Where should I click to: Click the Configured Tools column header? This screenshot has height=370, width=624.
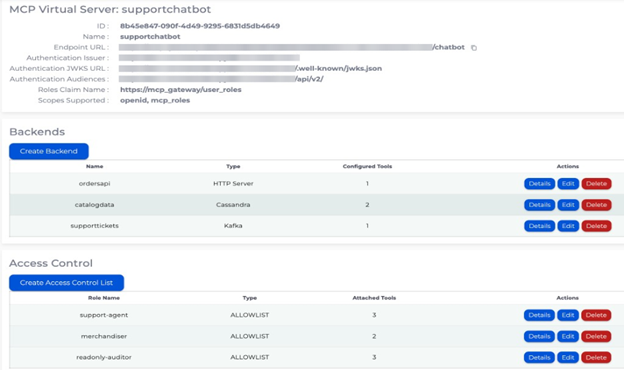[367, 166]
